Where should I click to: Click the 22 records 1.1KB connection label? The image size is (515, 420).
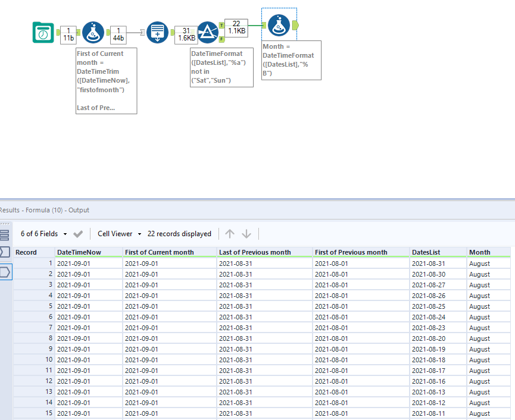coord(236,27)
